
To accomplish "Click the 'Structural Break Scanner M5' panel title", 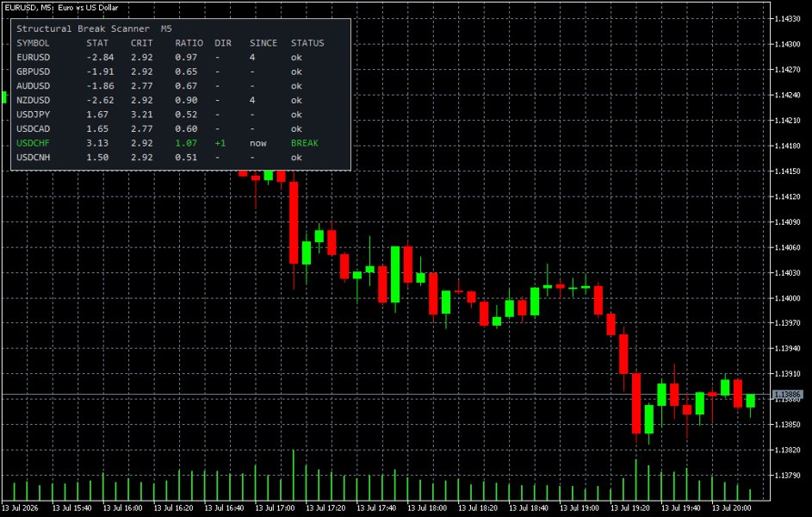I will 94,29.
